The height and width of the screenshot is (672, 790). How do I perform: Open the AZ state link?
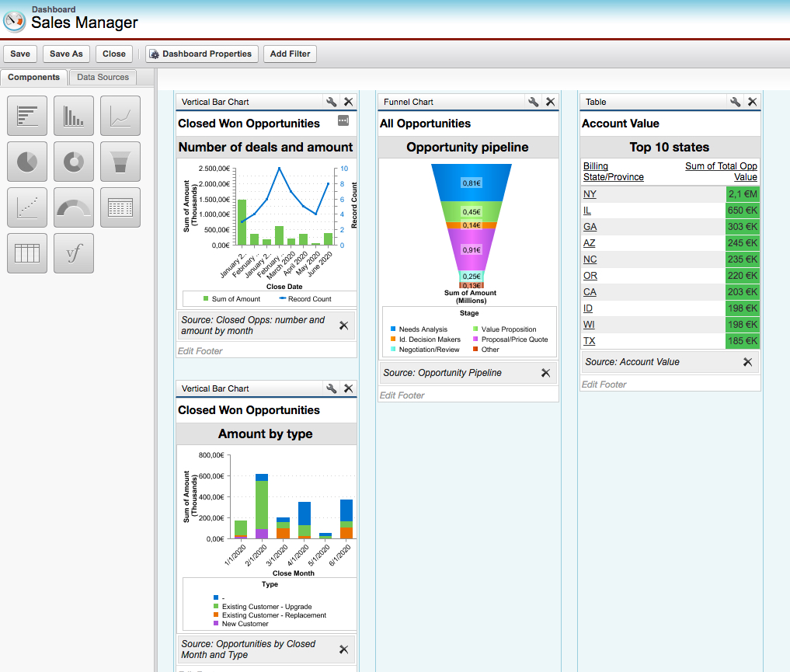point(589,243)
